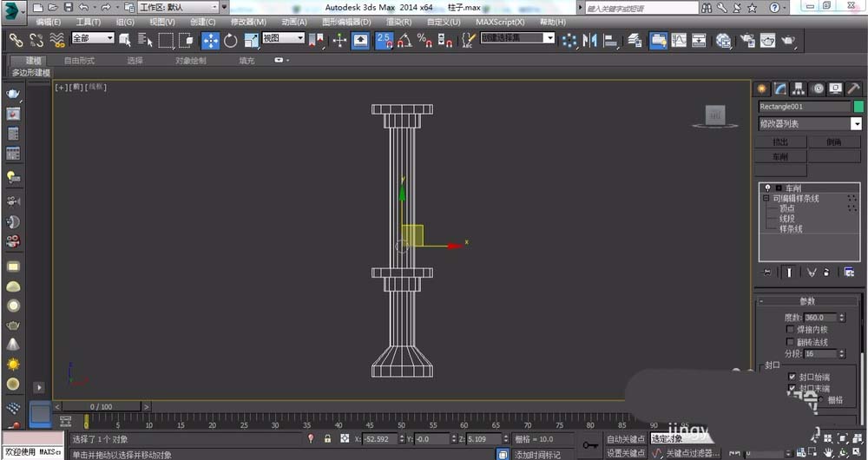
Task: Click the 挤出 modifier button
Action: (x=781, y=141)
